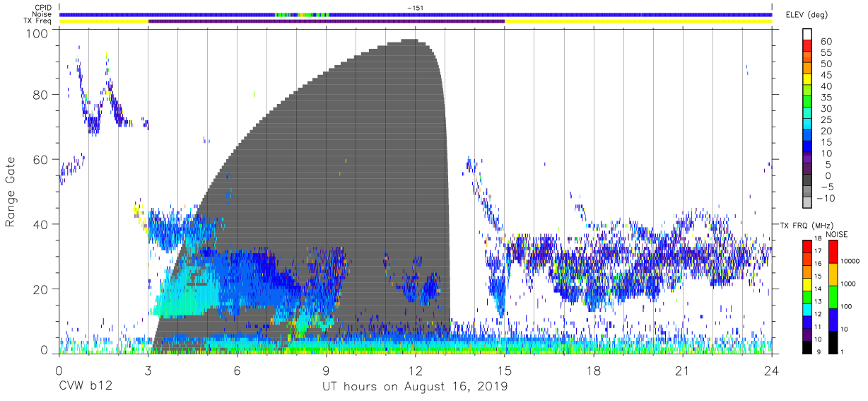Click the -151 CPID value
Viewport: 868px width, 401px height.
[x=415, y=7]
